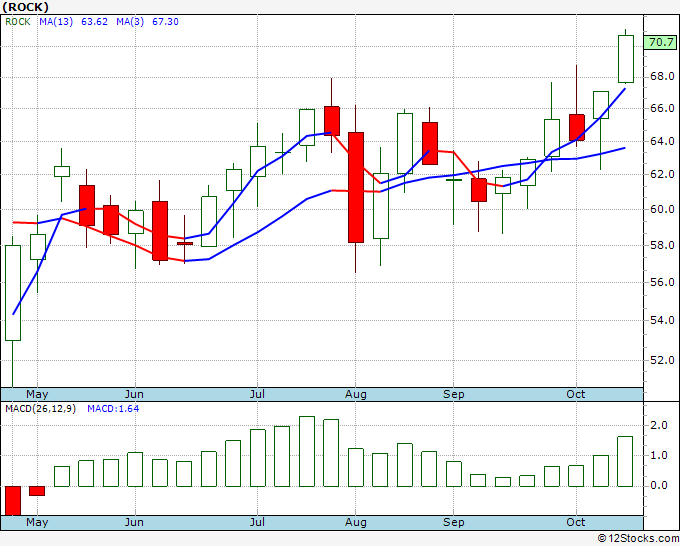Click the tallest MACD histogram bar in July
The image size is (680, 546).
tap(307, 451)
